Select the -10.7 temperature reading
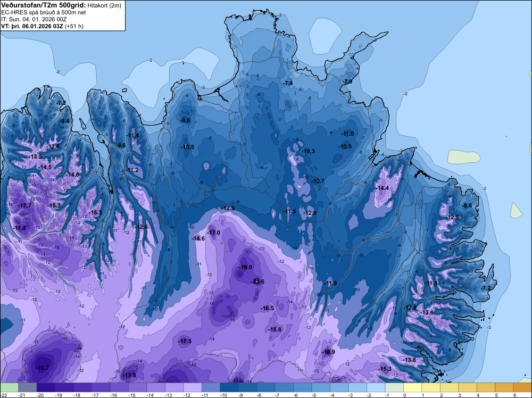Viewport: 532px width, 398px height. coord(318,181)
